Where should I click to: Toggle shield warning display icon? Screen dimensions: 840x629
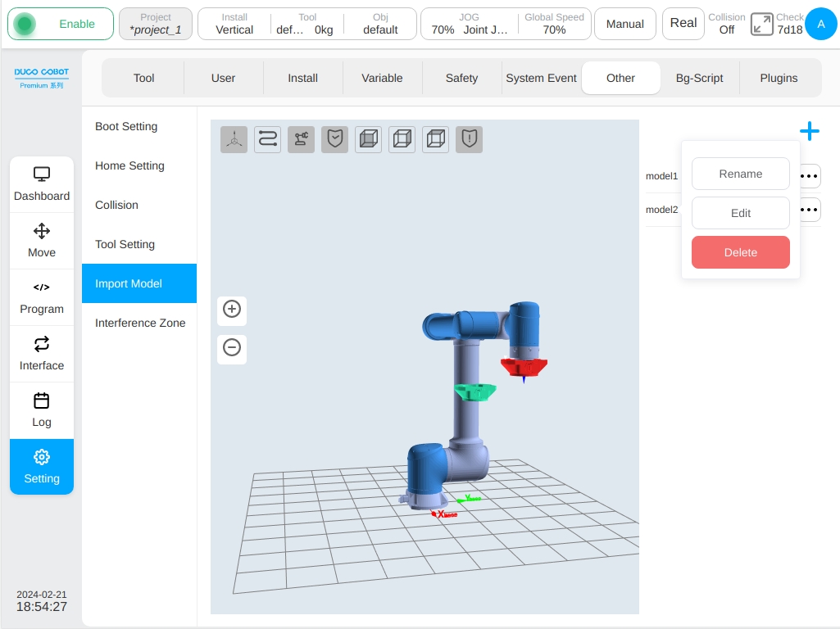(470, 140)
